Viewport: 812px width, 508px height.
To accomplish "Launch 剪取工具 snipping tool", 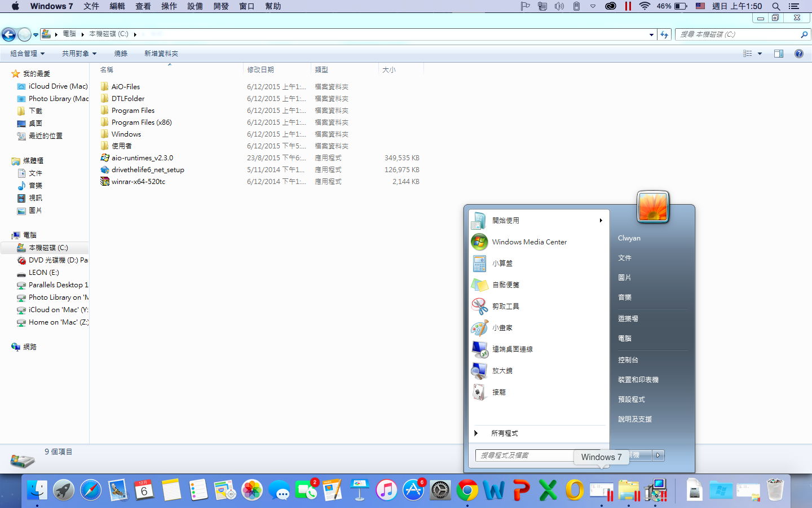I will 505,306.
